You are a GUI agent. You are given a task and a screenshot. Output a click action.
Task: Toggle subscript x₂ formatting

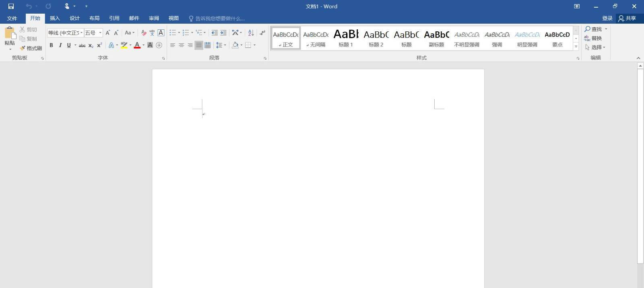91,45
